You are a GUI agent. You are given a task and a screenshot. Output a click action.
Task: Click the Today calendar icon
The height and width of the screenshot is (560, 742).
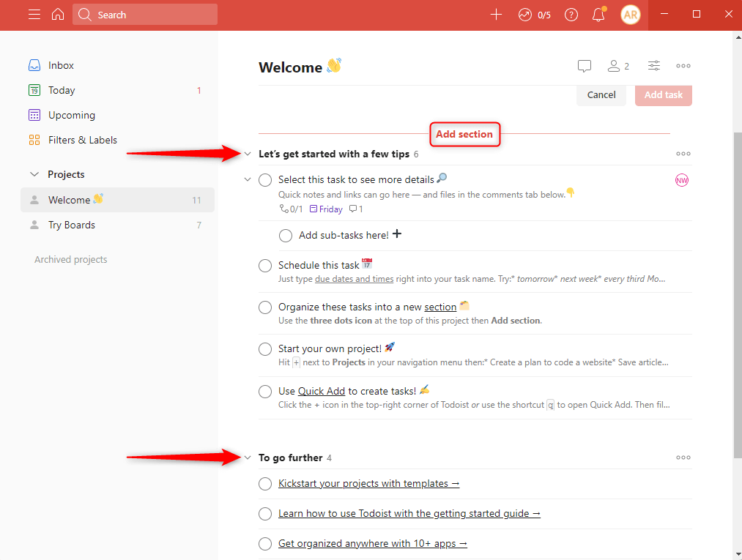[34, 90]
